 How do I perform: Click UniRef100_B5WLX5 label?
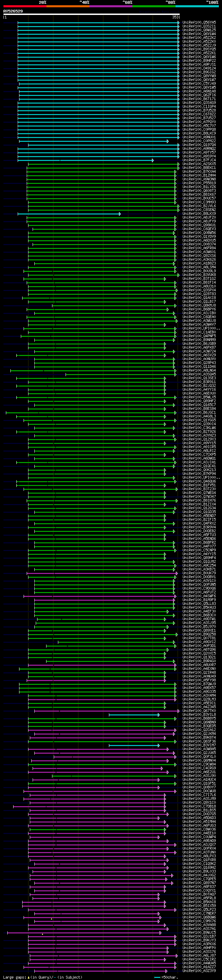pos(199,397)
